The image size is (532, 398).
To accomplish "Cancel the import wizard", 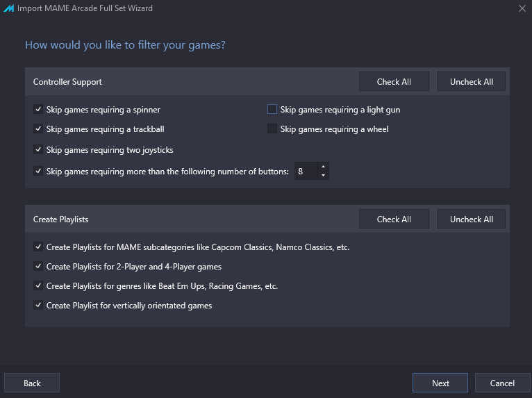I will click(502, 383).
